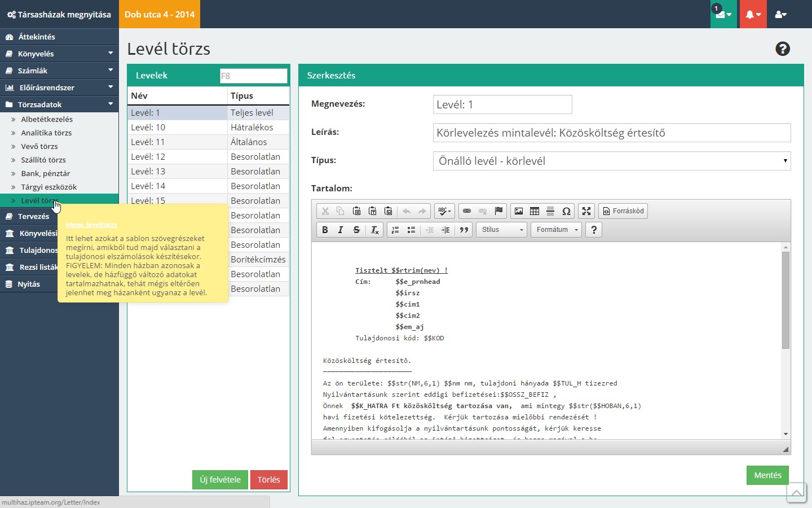This screenshot has height=508, width=812.
Task: Open the Stílus dropdown
Action: pyautogui.click(x=502, y=230)
